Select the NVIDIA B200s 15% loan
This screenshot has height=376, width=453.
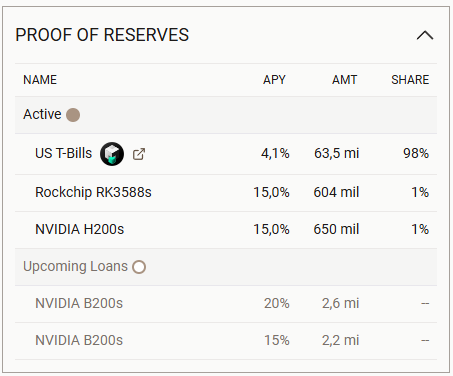tap(226, 341)
